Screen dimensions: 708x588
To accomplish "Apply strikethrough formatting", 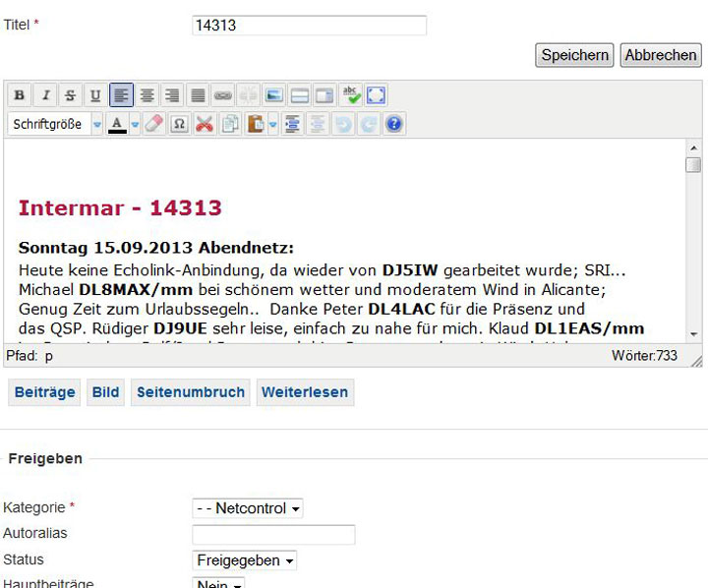I will click(x=70, y=94).
